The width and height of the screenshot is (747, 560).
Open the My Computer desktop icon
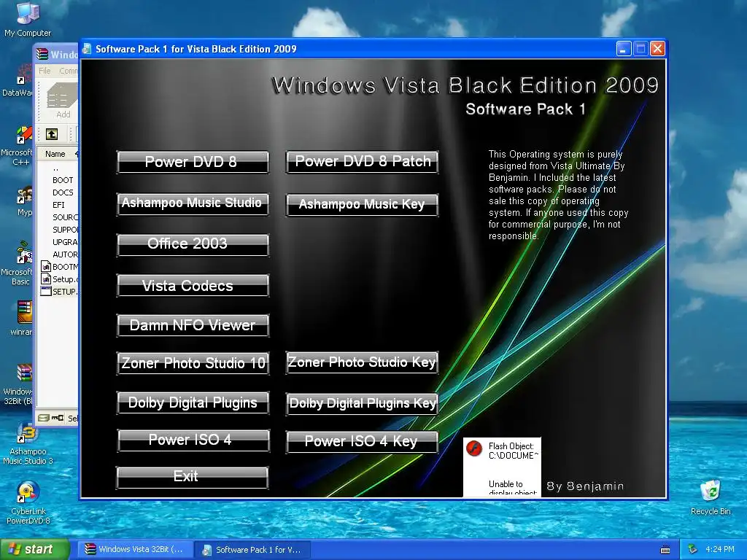click(28, 20)
